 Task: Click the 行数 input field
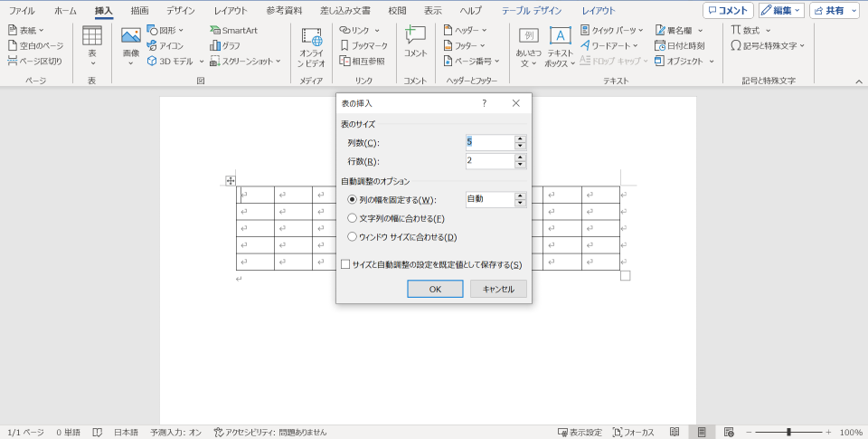coord(490,161)
